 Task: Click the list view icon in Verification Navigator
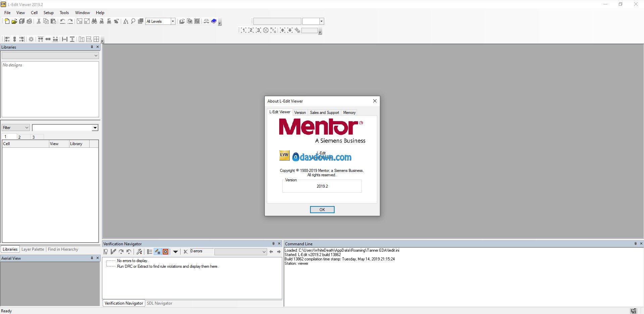(150, 252)
